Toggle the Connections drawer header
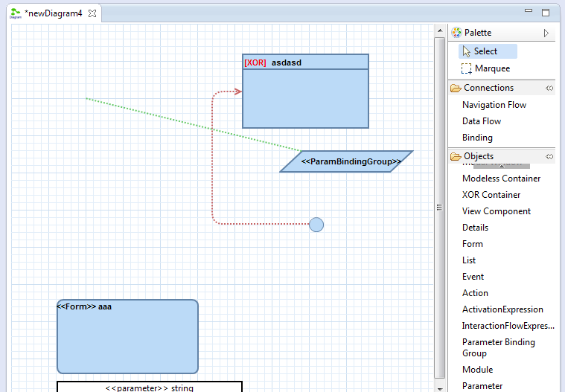The image size is (565, 392). point(502,88)
